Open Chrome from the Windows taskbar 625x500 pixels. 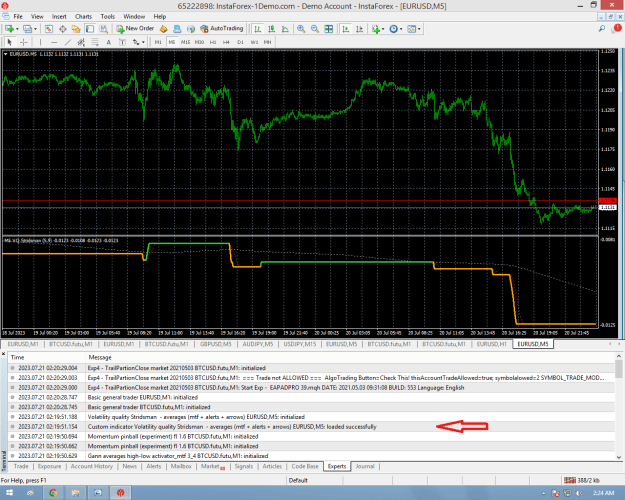pos(53,493)
